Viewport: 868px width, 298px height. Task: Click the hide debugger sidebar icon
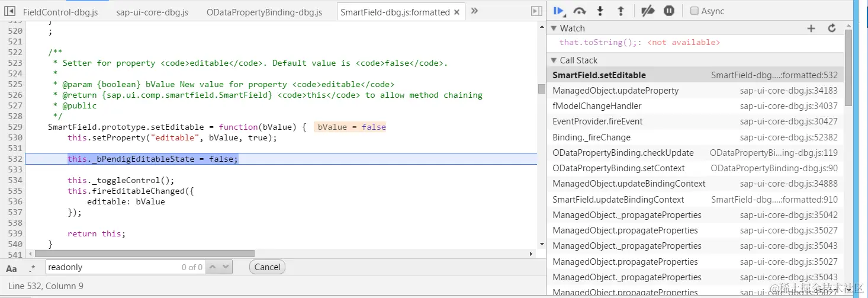coord(536,11)
